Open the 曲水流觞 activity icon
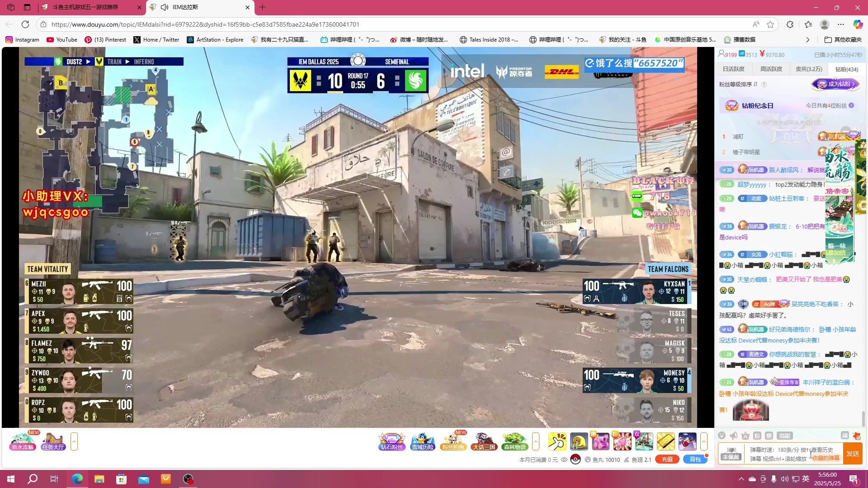 pos(23,441)
